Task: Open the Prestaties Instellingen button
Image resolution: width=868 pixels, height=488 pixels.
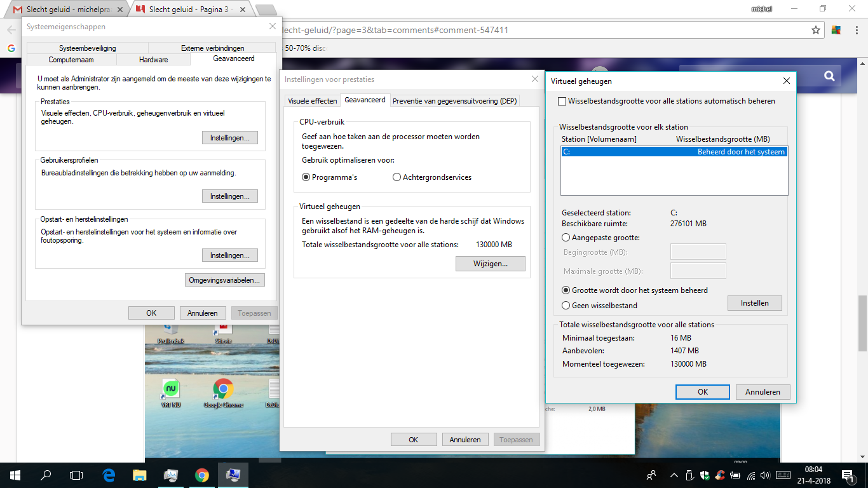Action: pyautogui.click(x=230, y=138)
